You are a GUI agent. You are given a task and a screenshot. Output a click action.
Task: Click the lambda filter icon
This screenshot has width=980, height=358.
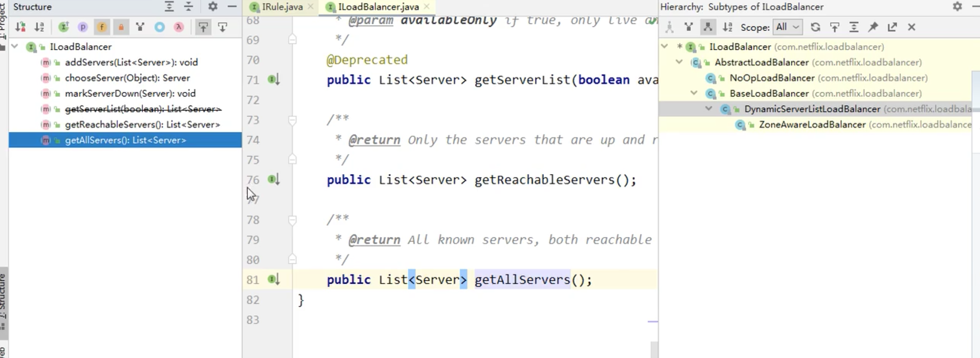pos(179,27)
